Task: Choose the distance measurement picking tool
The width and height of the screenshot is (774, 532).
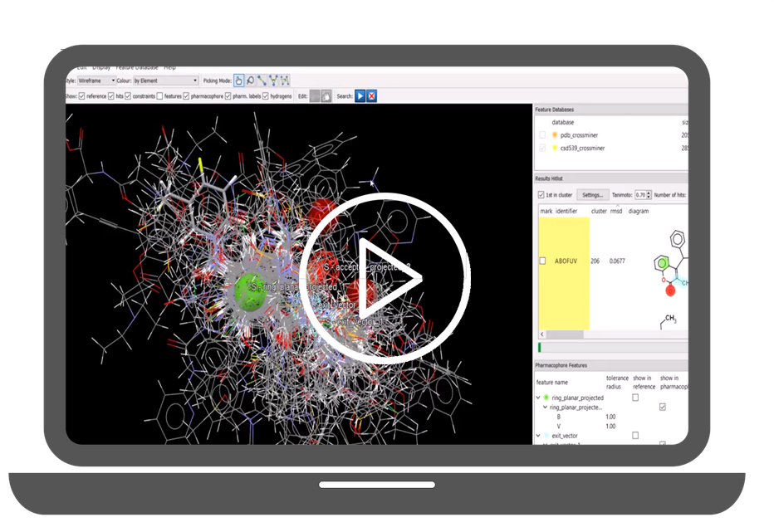Action: point(262,81)
